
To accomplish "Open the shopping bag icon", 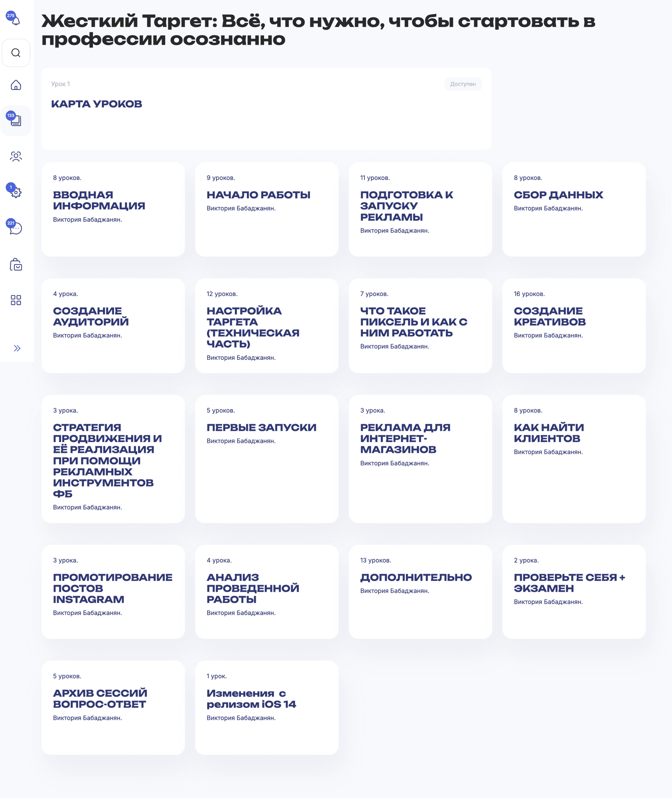I will (16, 264).
